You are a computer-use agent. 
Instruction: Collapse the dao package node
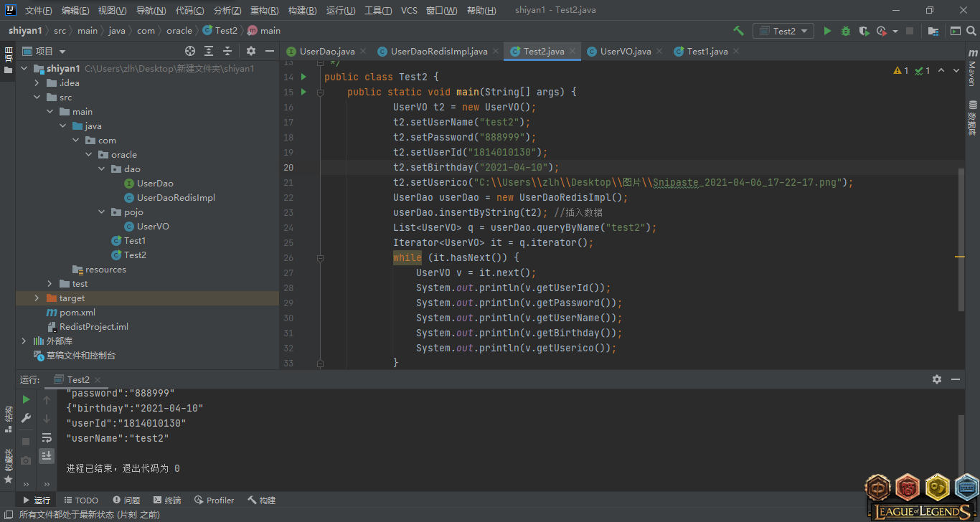[x=102, y=169]
